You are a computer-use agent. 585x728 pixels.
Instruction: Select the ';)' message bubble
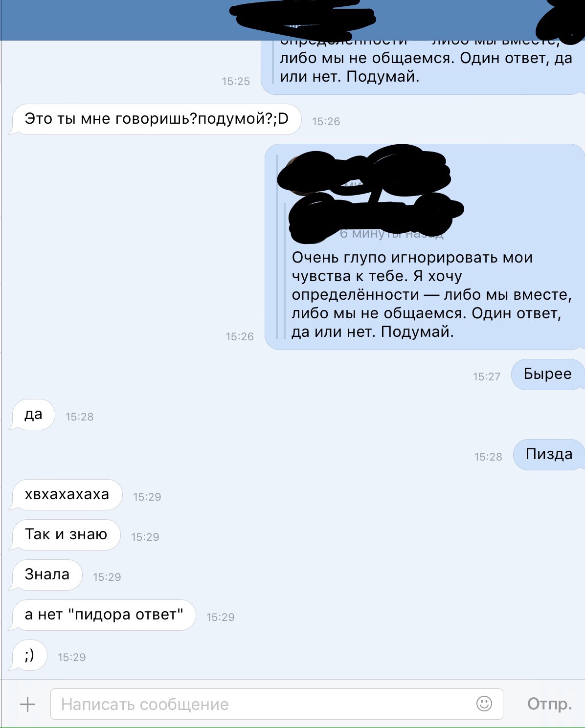(29, 655)
